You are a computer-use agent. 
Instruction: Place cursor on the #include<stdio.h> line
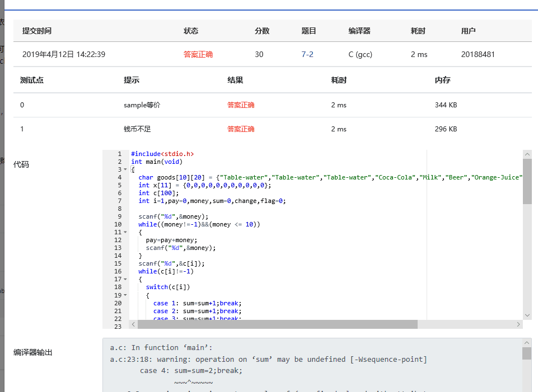pyautogui.click(x=162, y=154)
